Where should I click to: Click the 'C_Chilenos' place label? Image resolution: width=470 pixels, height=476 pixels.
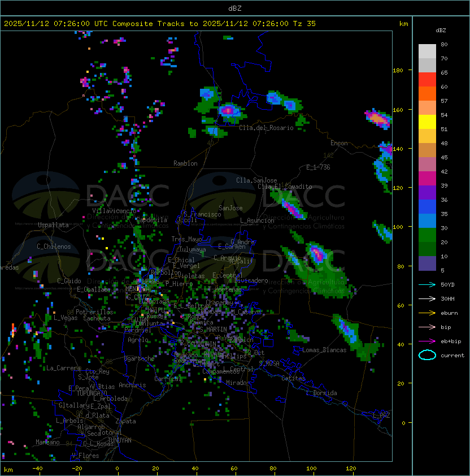click(54, 246)
